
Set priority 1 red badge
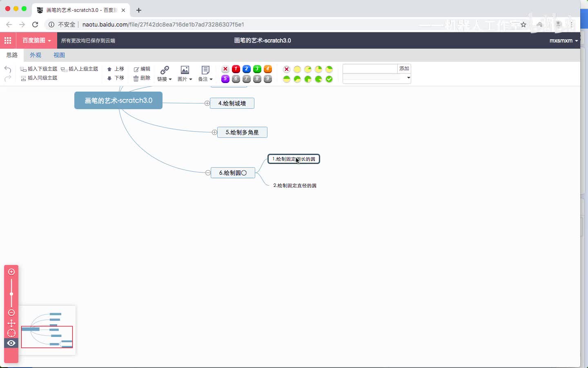click(236, 69)
